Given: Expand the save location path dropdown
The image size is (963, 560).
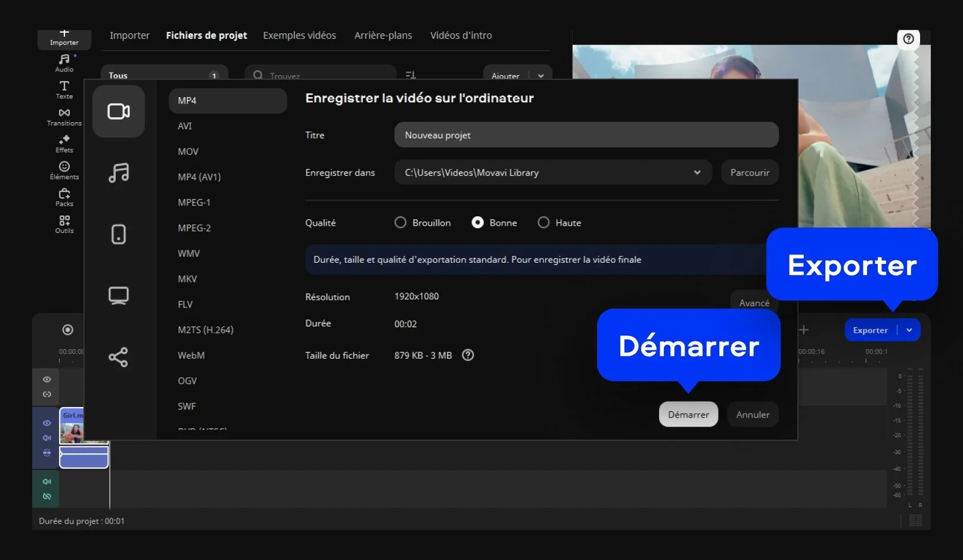Looking at the screenshot, I should click(697, 173).
